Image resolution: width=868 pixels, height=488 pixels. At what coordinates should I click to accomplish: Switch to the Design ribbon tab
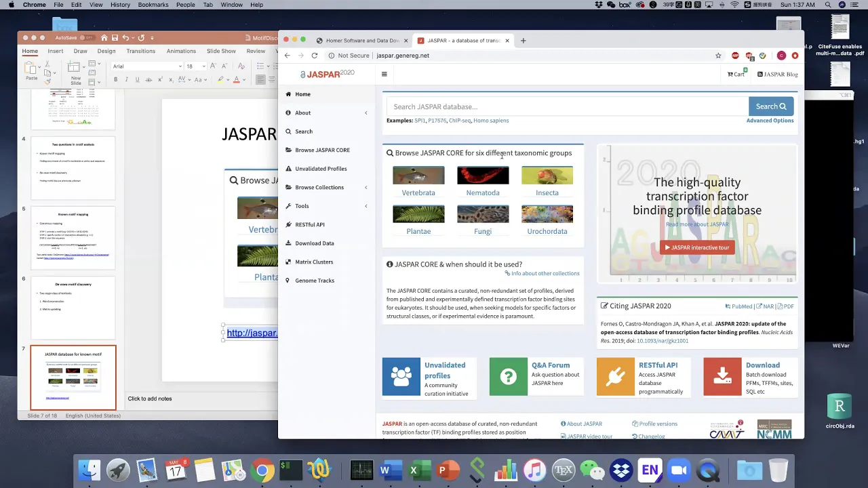(x=106, y=51)
